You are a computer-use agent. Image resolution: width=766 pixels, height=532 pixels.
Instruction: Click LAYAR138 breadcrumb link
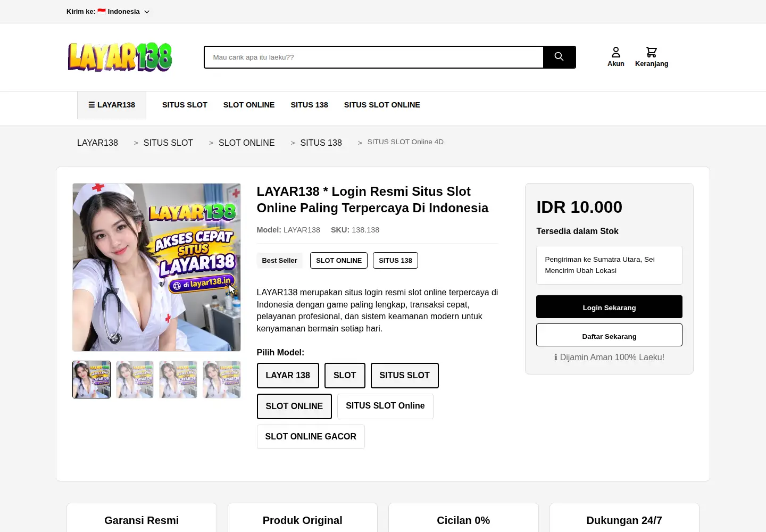(x=97, y=143)
